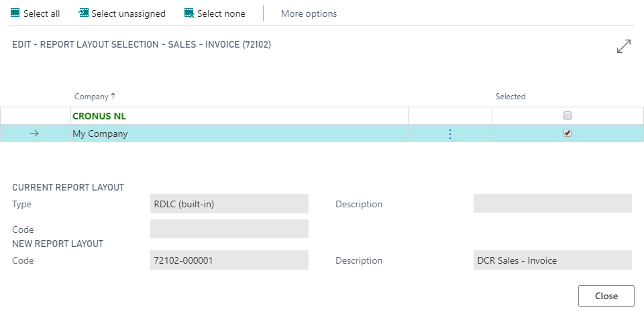
Task: Click the current layout Description field
Action: click(x=552, y=204)
